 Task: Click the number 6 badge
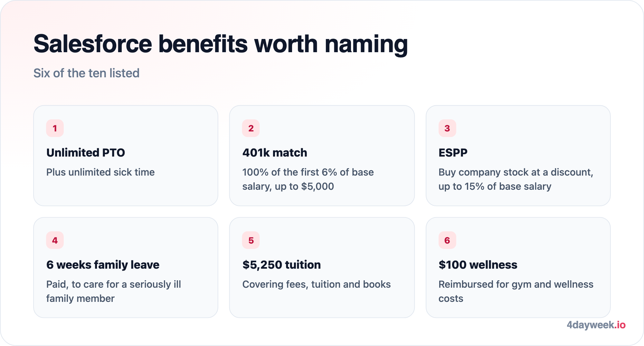[447, 240]
